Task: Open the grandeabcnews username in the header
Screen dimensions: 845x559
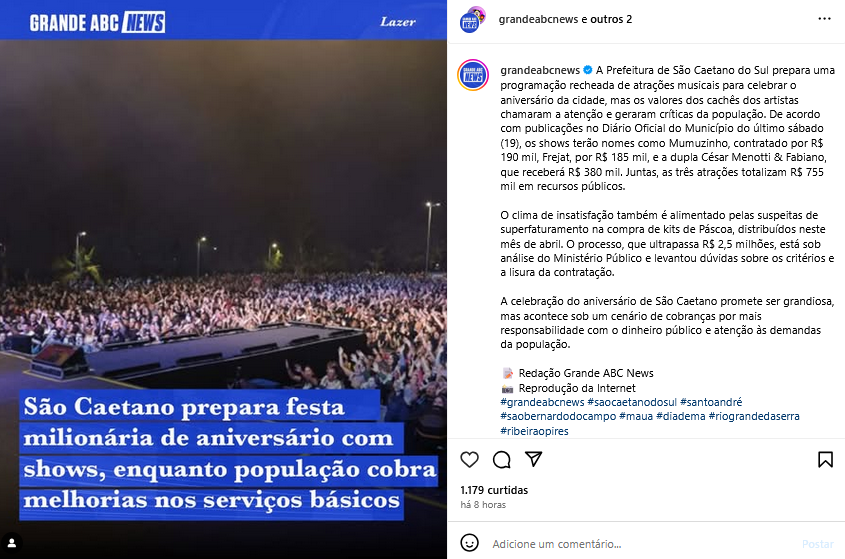Action: [538, 19]
